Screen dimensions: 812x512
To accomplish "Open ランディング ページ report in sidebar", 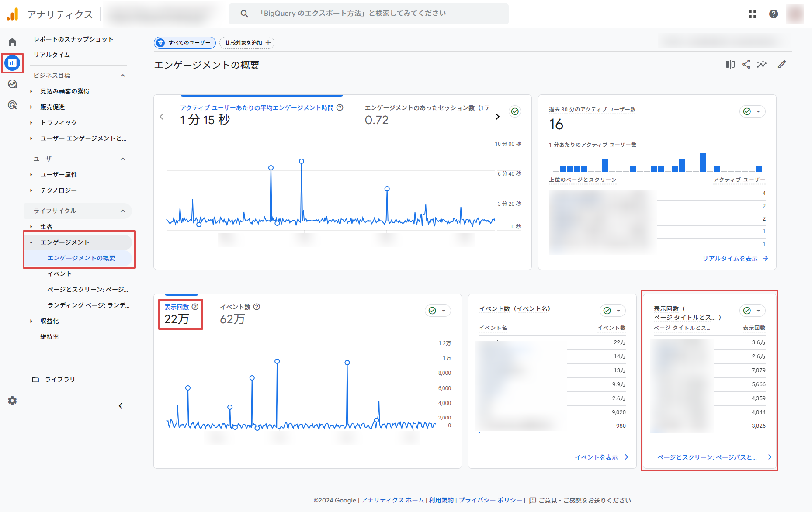I will 88,305.
